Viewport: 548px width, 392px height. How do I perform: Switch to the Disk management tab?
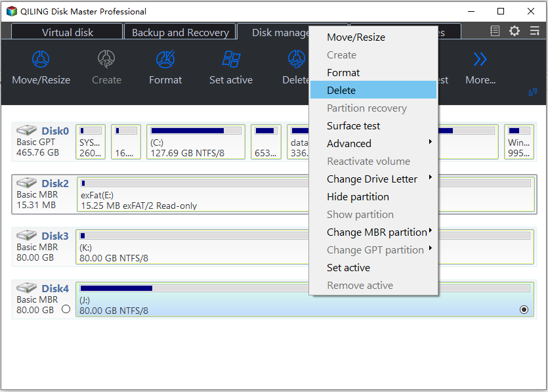[274, 32]
